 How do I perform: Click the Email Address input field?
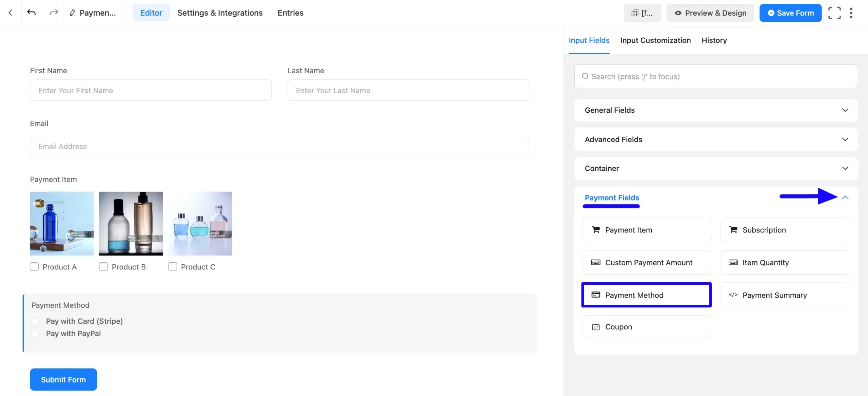[279, 146]
